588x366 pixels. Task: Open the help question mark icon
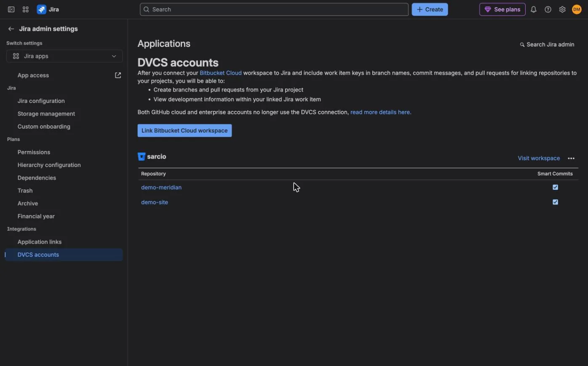point(548,9)
